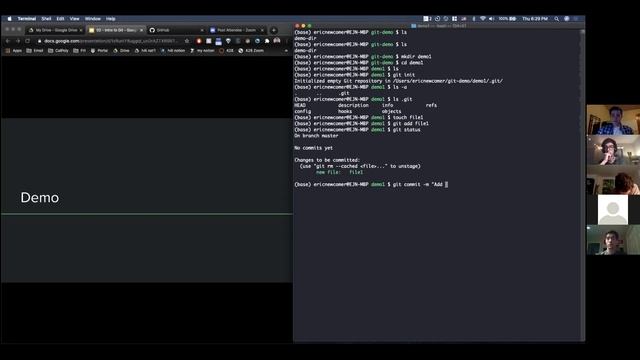The image size is (640, 360).
Task: Open the Edit menu
Action: click(60, 19)
